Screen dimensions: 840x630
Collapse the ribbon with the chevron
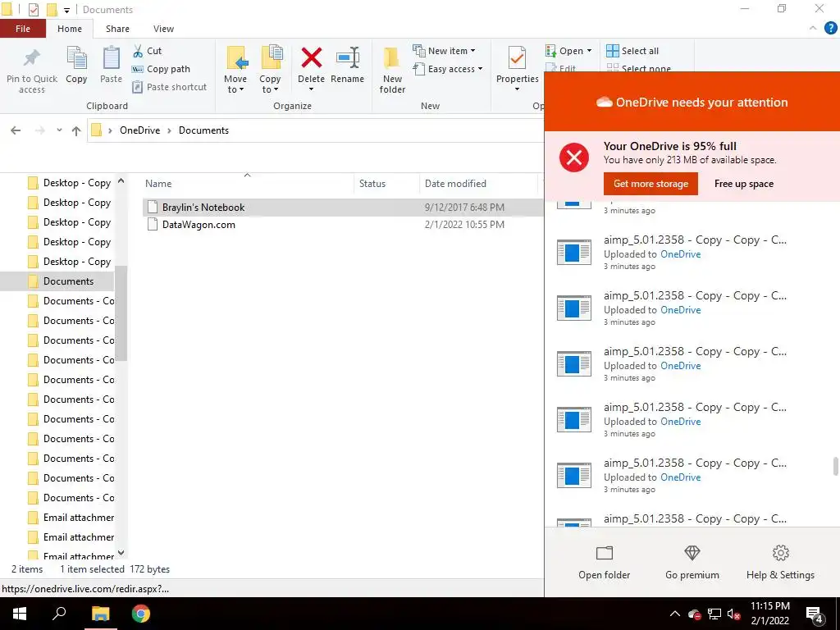pos(813,29)
